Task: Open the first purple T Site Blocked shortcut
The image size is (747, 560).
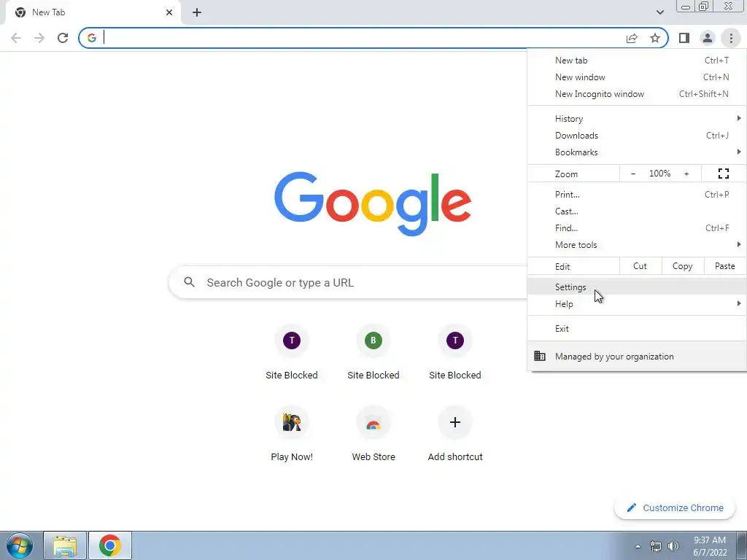Action: [292, 341]
